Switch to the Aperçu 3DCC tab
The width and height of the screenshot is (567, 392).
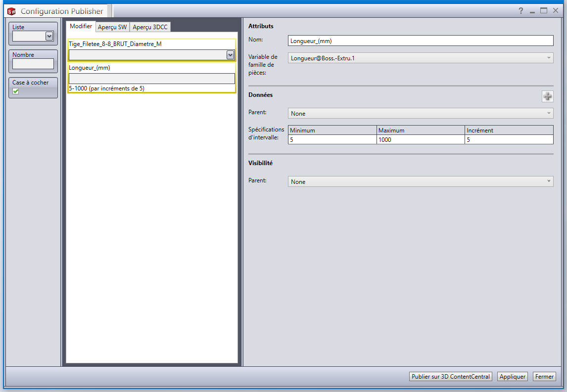[x=150, y=27]
